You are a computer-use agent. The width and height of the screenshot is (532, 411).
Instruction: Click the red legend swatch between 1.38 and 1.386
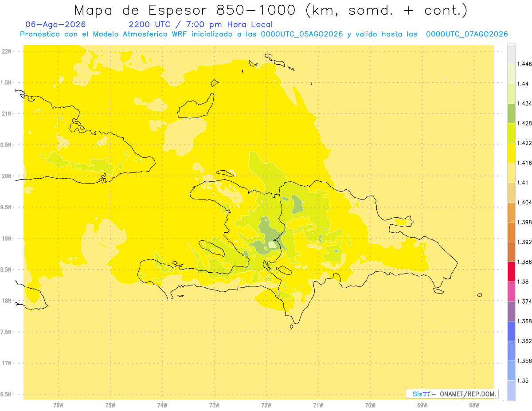click(x=511, y=271)
